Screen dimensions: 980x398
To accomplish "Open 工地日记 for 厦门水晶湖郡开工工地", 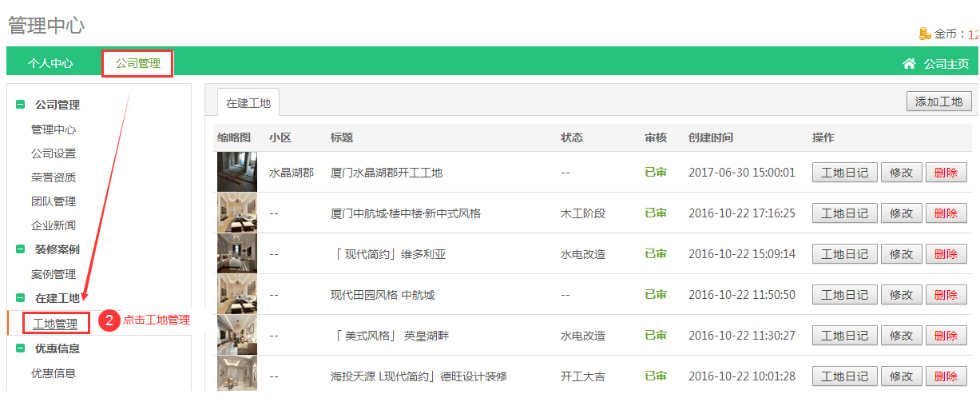I will point(844,172).
